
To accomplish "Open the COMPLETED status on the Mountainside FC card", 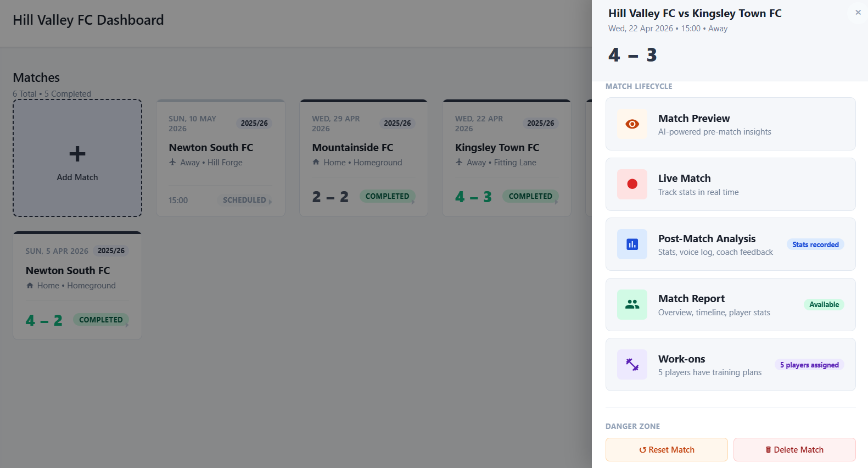I will pyautogui.click(x=388, y=196).
